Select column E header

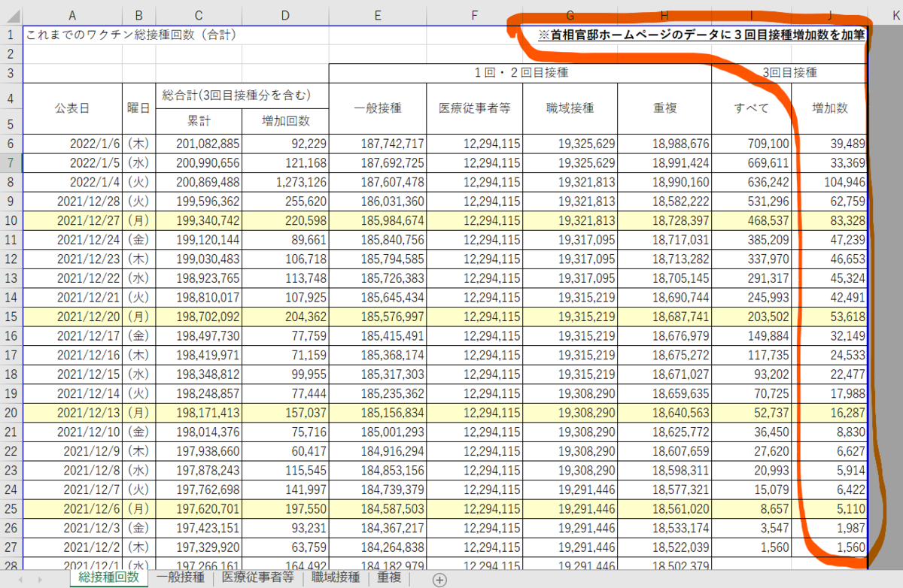377,14
